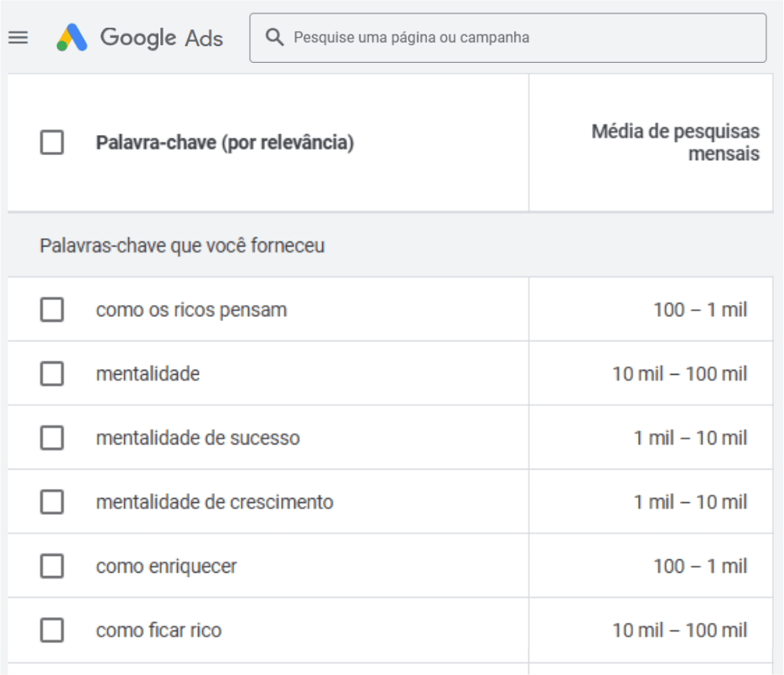Screen dimensions: 784x675
Task: Click the 'como enriquecer' keyword text
Action: tap(166, 567)
